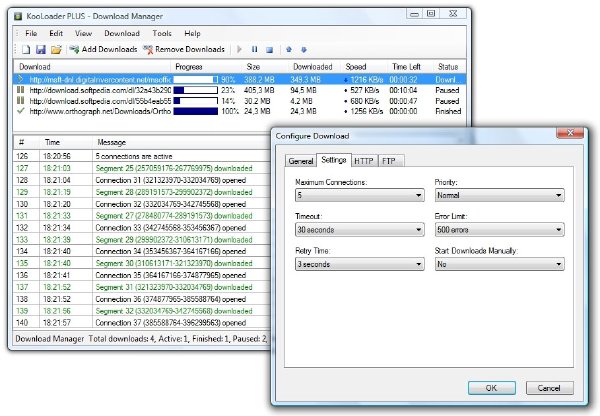Click the 100% full progress bar

196,111
